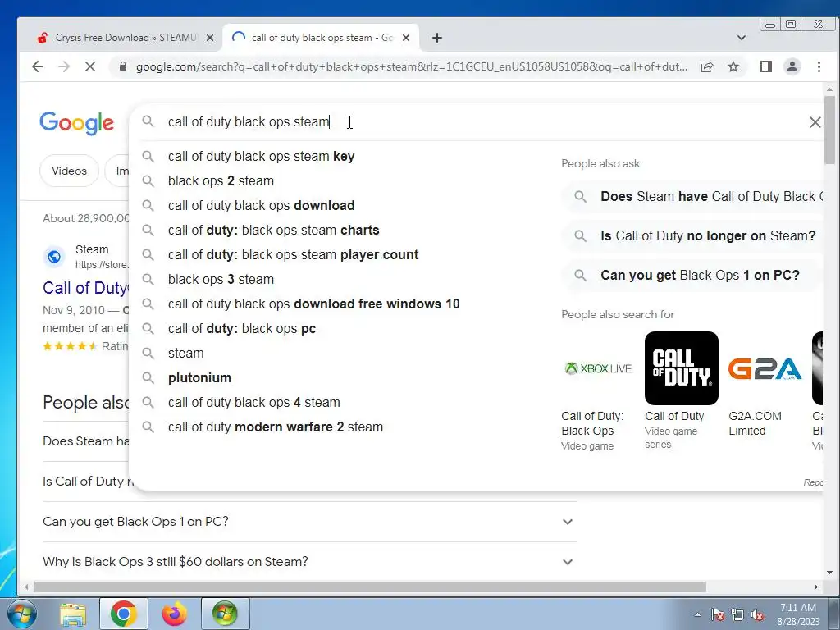Viewport: 840px width, 630px height.
Task: Click 'Is Call of Duty no longer on Steam?'
Action: (x=692, y=235)
